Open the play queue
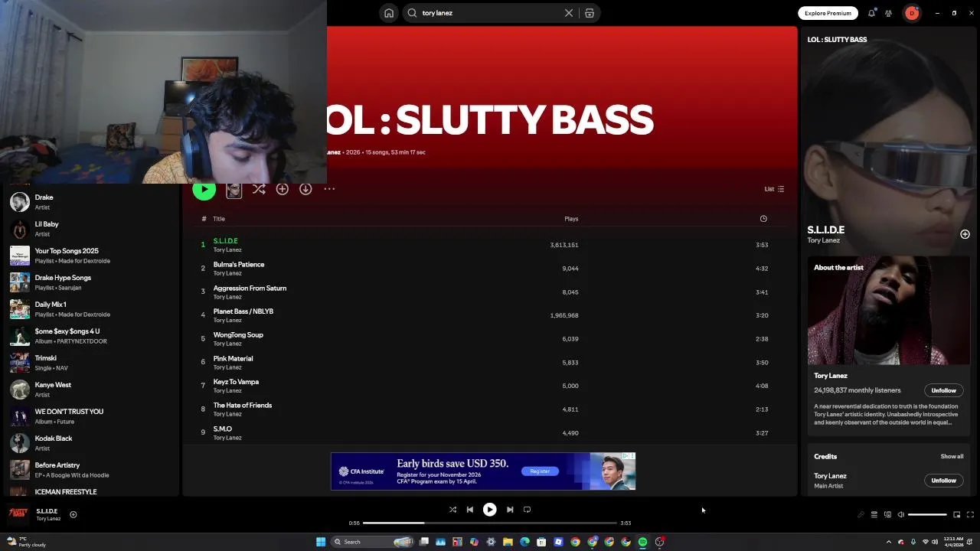980x551 pixels. [874, 515]
